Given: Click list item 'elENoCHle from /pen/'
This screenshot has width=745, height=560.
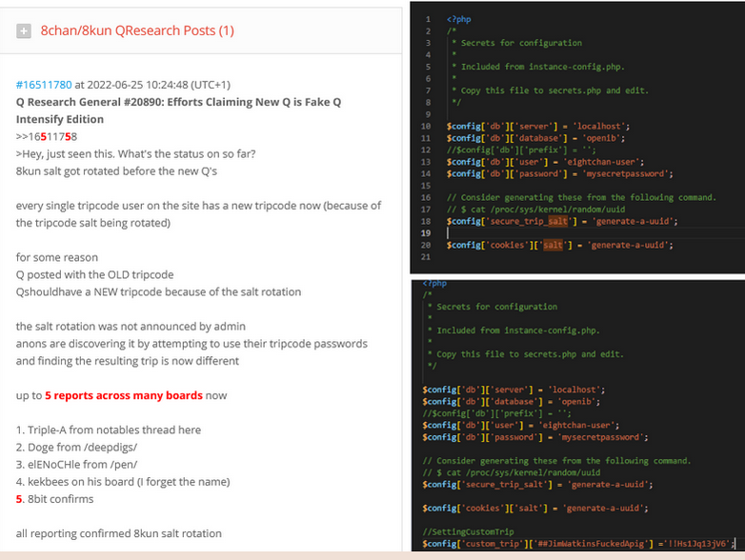Looking at the screenshot, I should coord(76,465).
